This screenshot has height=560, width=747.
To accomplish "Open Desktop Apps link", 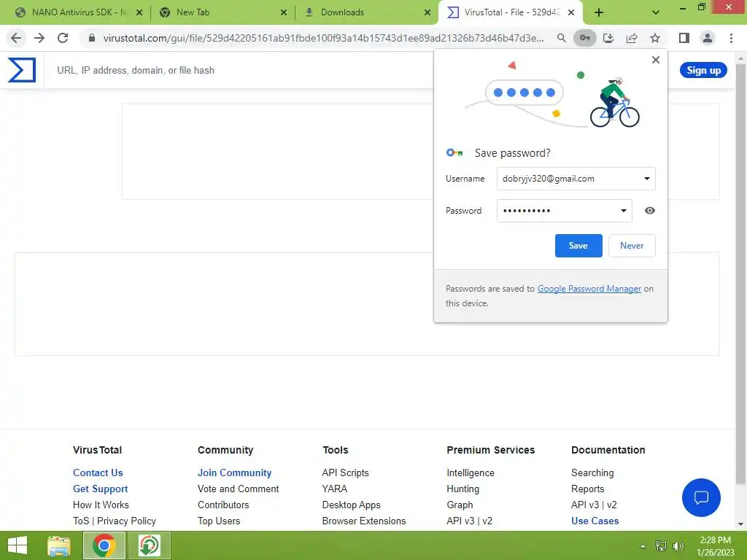I will (x=351, y=505).
